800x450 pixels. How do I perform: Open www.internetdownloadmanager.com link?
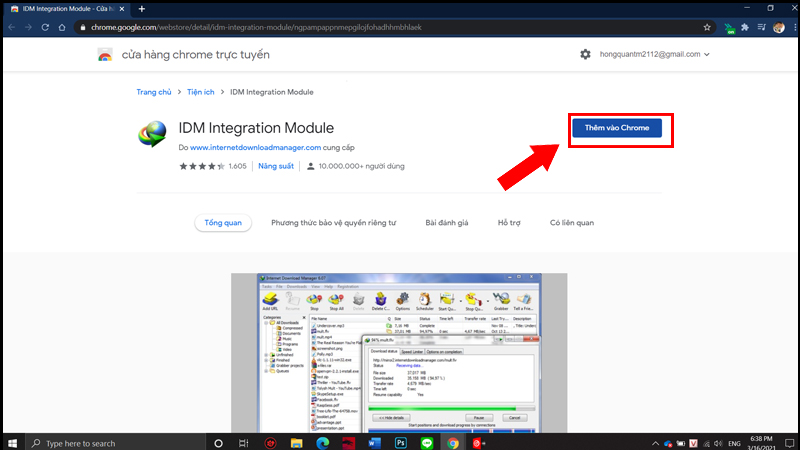[256, 147]
